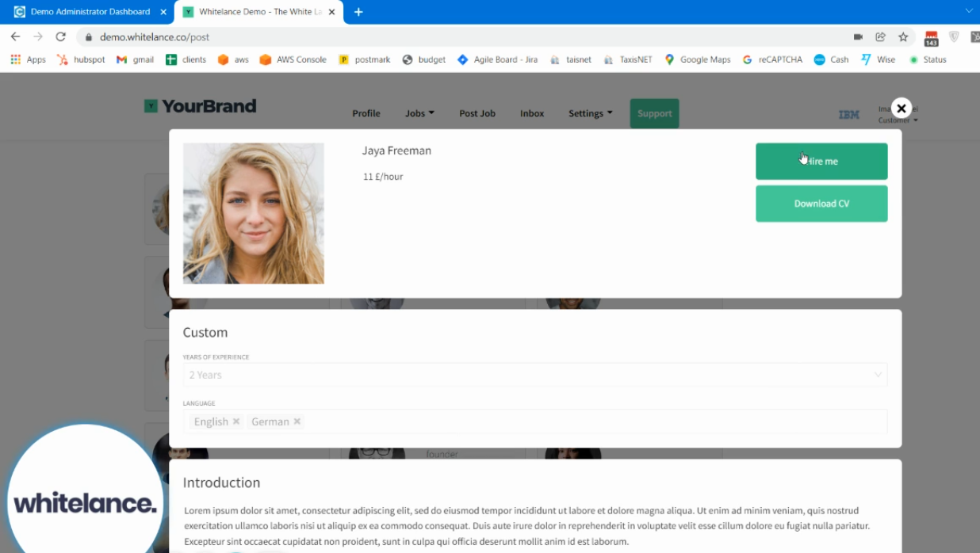980x553 pixels.
Task: Open the shield extension icon
Action: (954, 37)
